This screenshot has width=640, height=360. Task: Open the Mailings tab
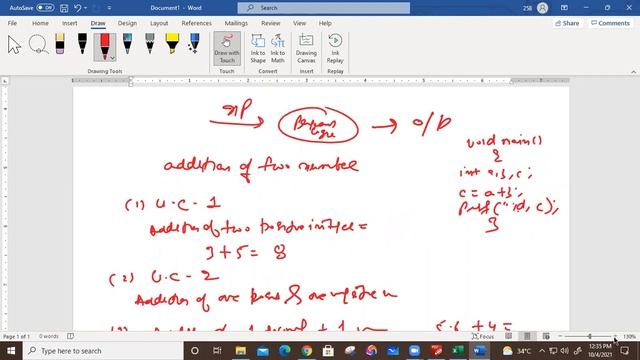236,23
